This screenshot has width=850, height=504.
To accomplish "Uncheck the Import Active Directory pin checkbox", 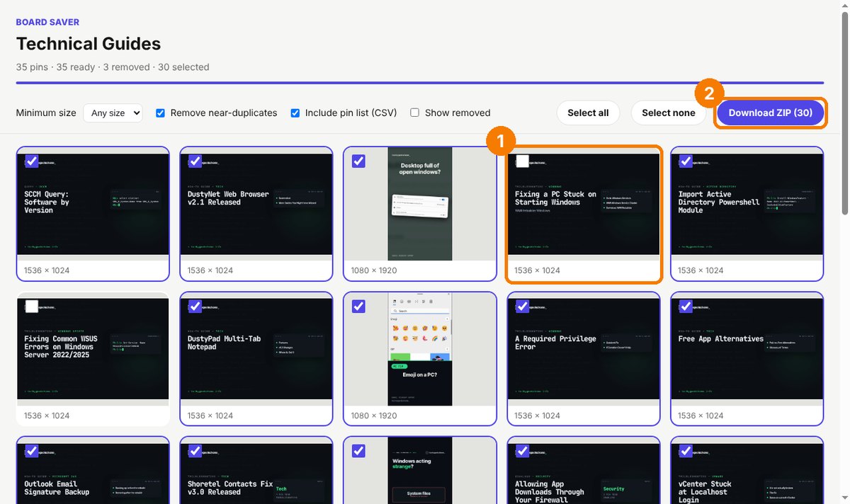I will [686, 161].
